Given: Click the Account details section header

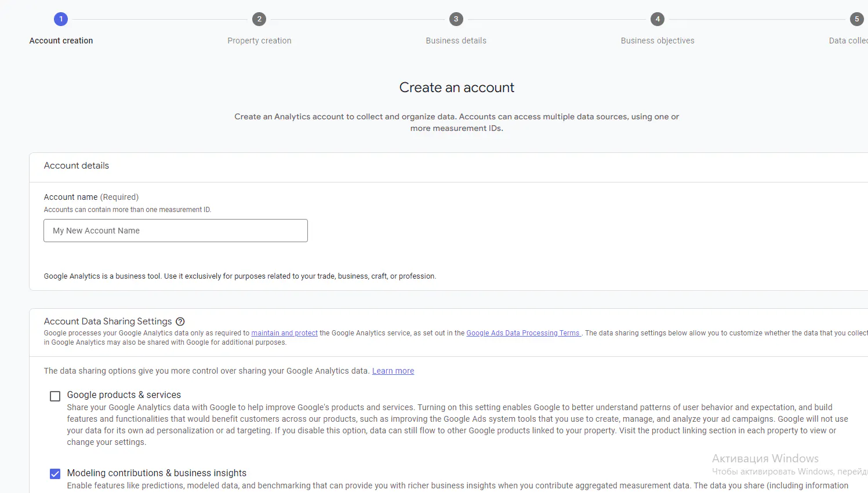Looking at the screenshot, I should click(x=77, y=166).
